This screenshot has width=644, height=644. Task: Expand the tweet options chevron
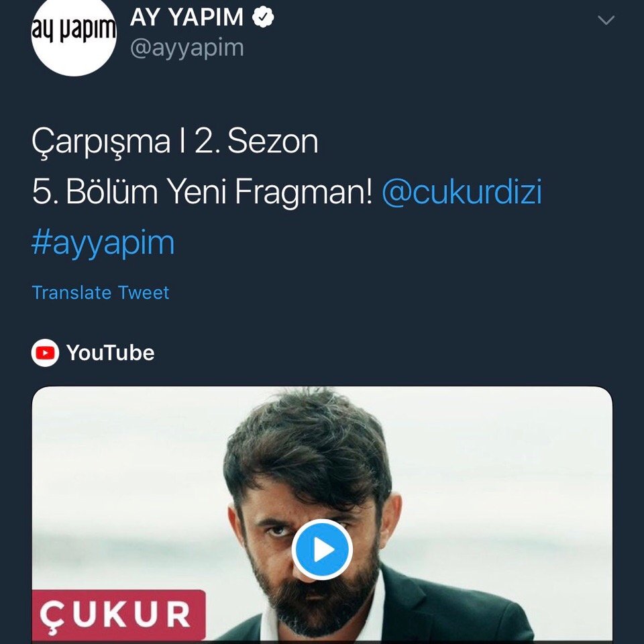606,20
